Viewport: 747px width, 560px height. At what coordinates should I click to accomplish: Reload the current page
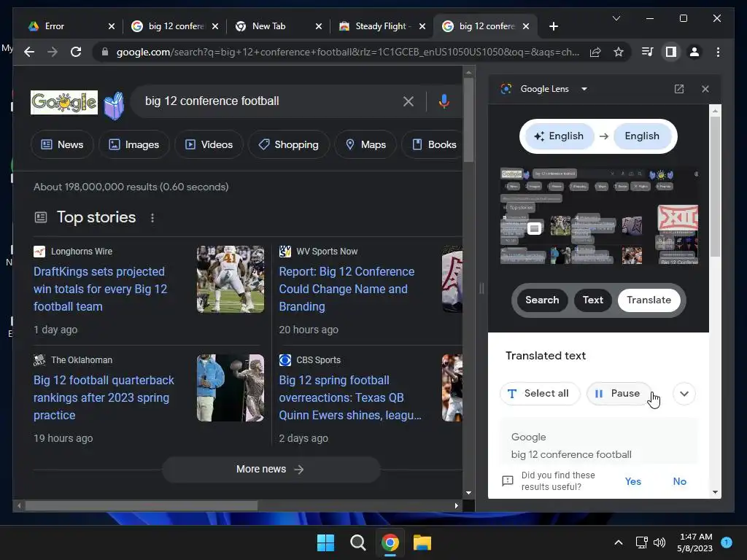tap(76, 52)
